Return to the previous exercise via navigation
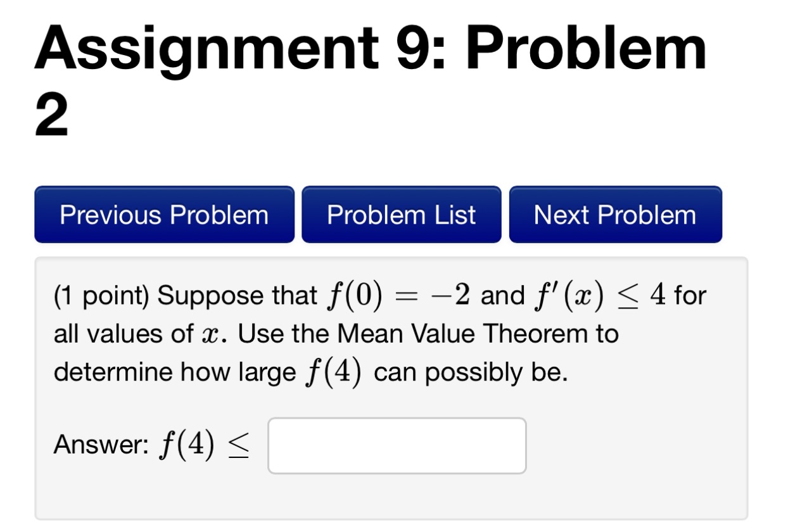 [x=163, y=215]
